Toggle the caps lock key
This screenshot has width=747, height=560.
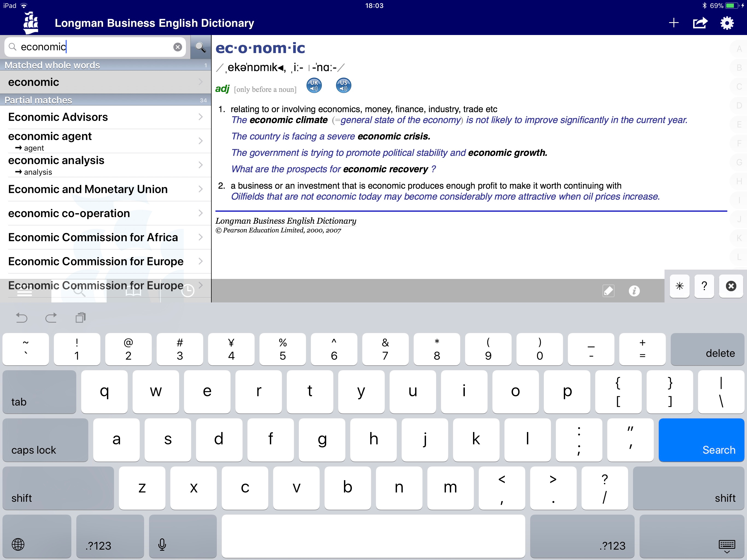tap(45, 440)
